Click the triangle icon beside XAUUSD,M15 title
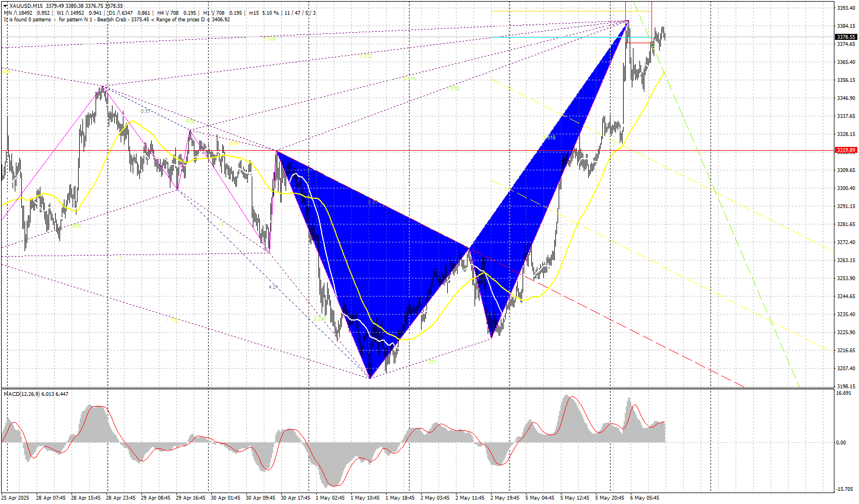Image resolution: width=859 pixels, height=504 pixels. pos(5,6)
